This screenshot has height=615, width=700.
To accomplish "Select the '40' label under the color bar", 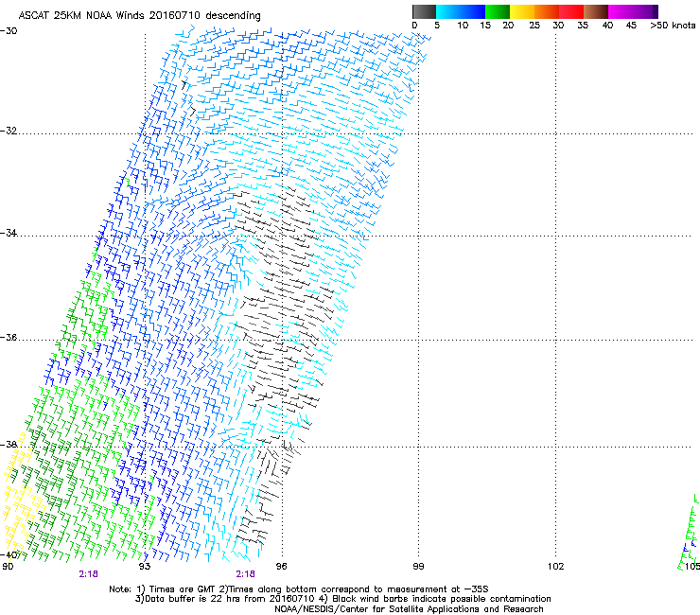I will 607,26.
